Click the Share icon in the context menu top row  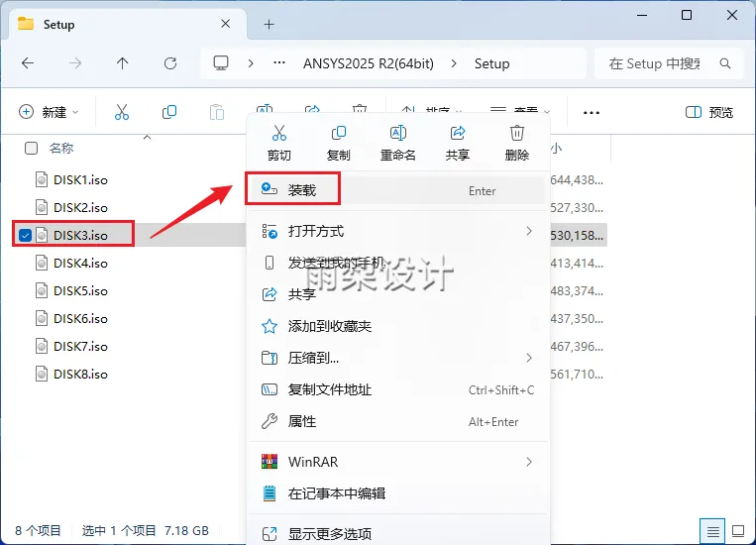click(x=457, y=133)
